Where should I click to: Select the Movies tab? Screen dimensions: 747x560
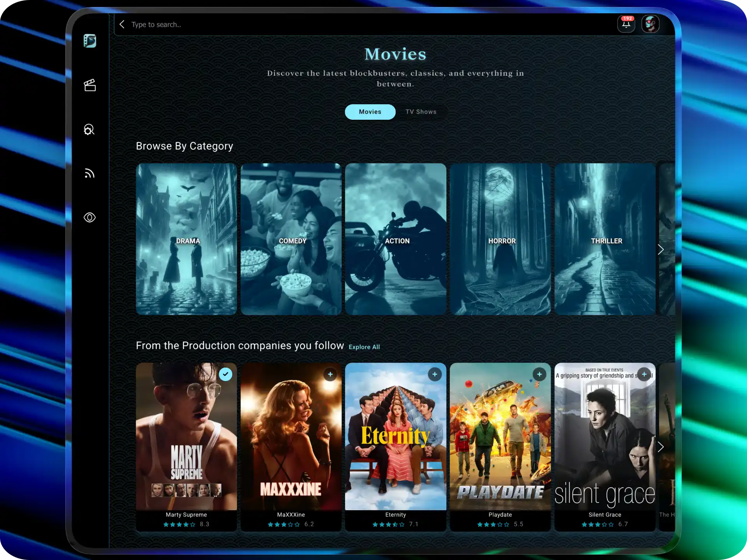pos(370,112)
